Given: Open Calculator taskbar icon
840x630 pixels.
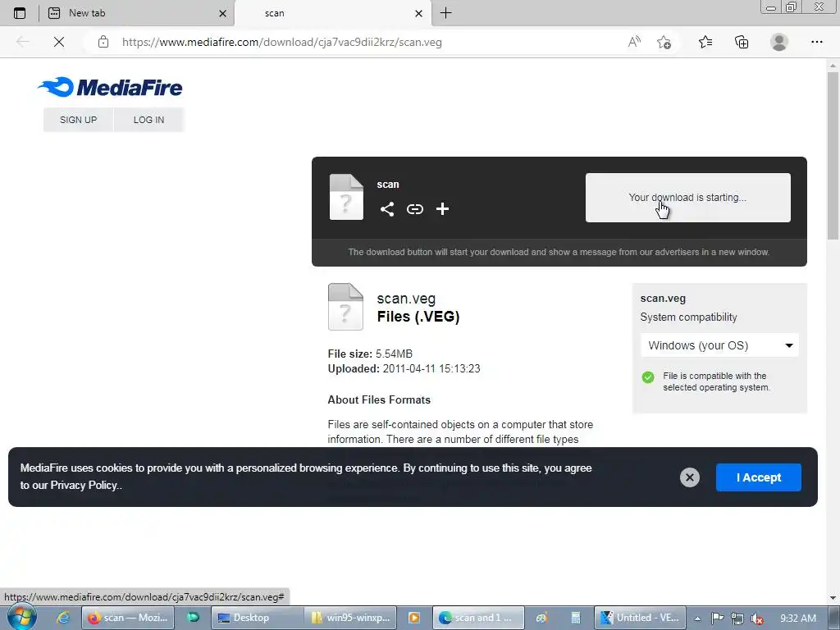Looking at the screenshot, I should pos(575,618).
